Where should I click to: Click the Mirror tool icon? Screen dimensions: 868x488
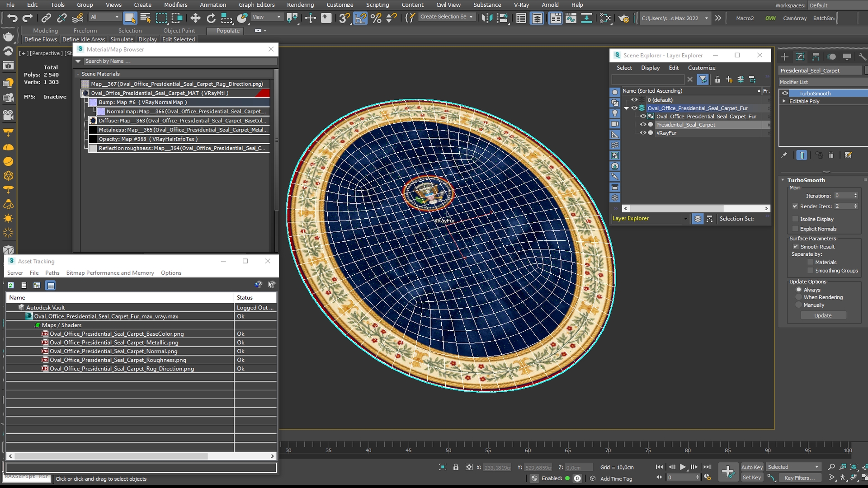[x=487, y=18]
